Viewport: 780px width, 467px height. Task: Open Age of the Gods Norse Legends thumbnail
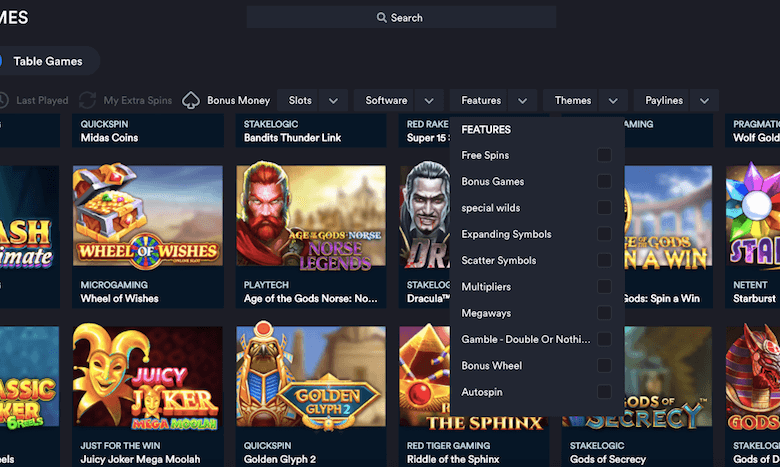(x=311, y=216)
